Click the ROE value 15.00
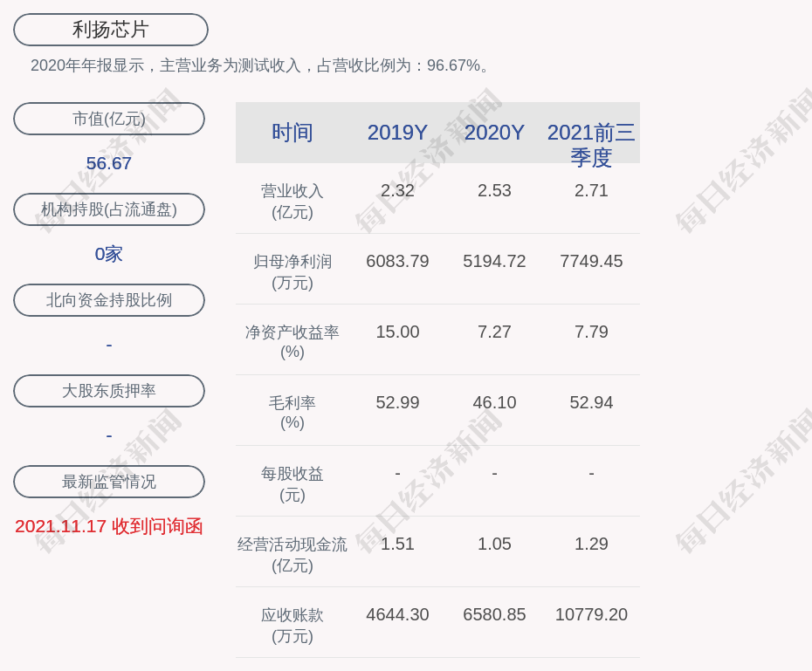This screenshot has height=671, width=812. pyautogui.click(x=398, y=332)
